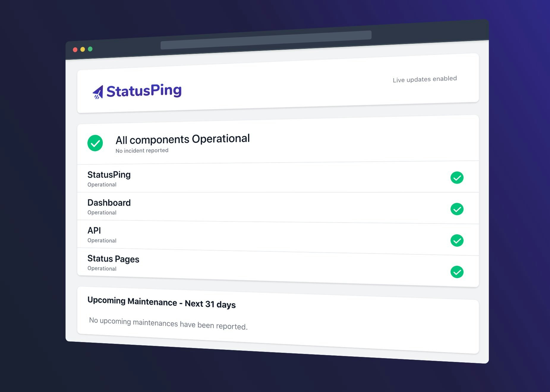The height and width of the screenshot is (392, 550).
Task: Click 'Upcoming Maintenance - Next 31 days' heading
Action: 162,303
